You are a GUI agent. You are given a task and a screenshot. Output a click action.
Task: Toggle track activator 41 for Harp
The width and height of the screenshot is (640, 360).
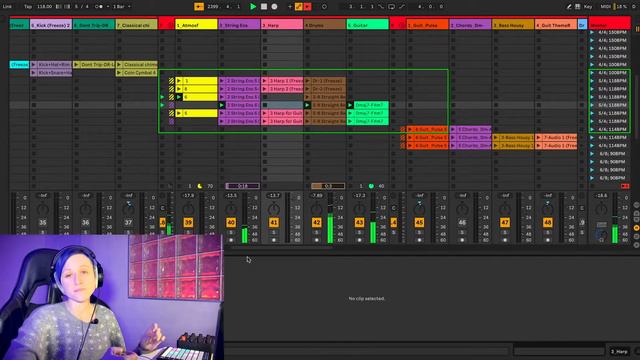point(274,222)
